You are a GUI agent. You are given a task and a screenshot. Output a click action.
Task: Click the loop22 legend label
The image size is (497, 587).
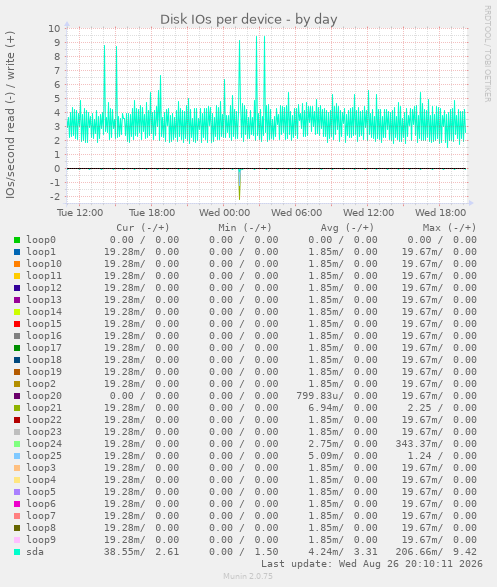click(44, 420)
